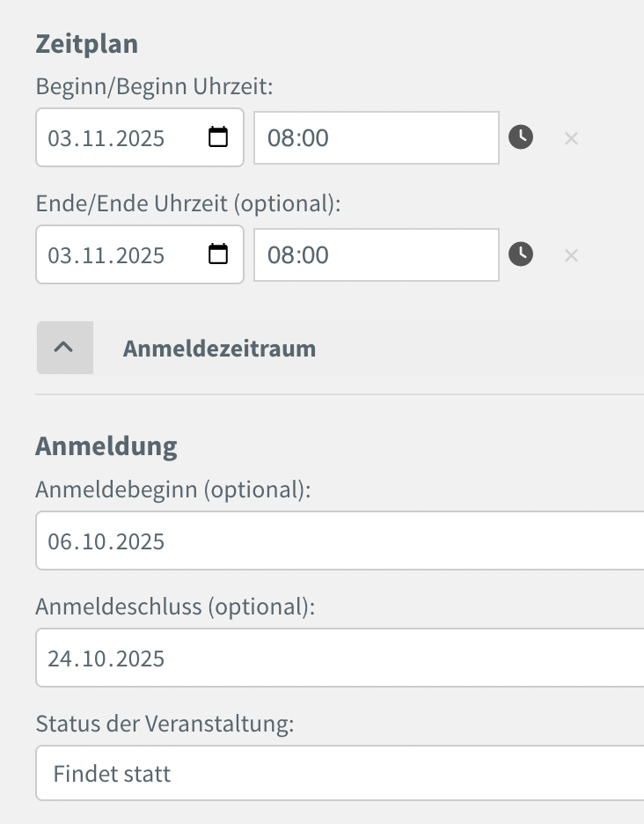Click the Anmeldebeginn (optional) label
The width and height of the screenshot is (644, 824).
tap(173, 489)
